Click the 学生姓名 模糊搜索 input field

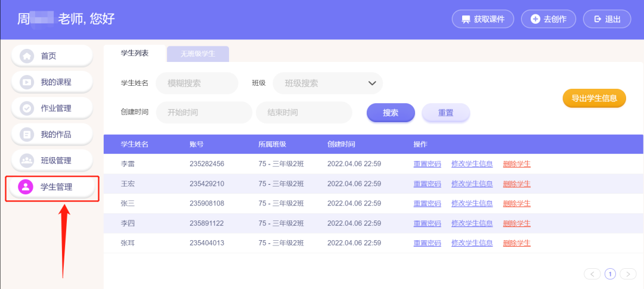pyautogui.click(x=197, y=83)
